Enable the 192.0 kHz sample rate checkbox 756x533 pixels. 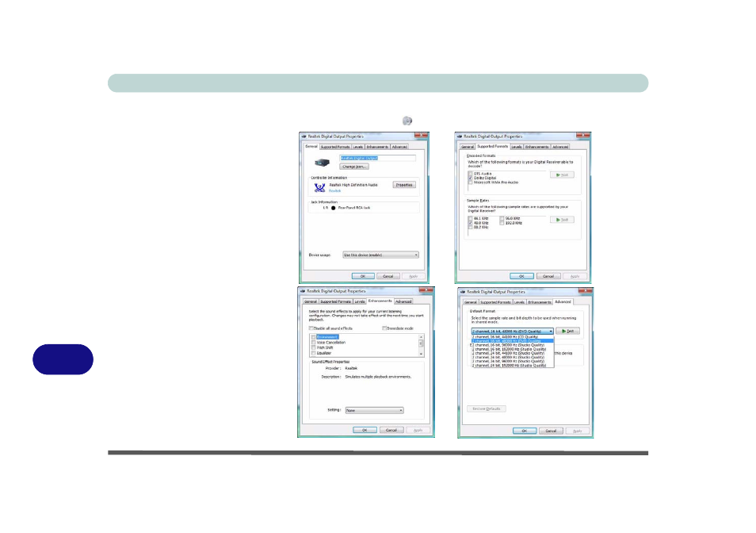coord(502,223)
